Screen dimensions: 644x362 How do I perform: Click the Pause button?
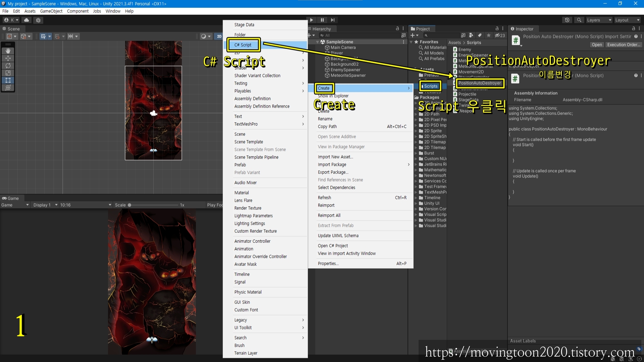pos(322,20)
